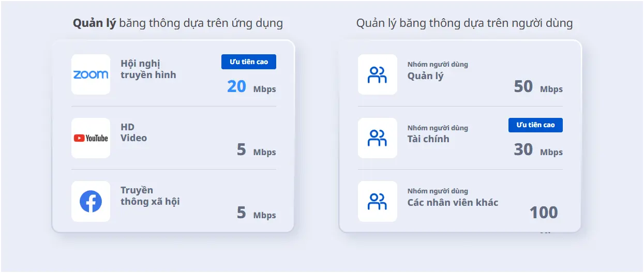Image resolution: width=644 pixels, height=273 pixels.
Task: Select the Truyền thông xã hội label
Action: click(x=150, y=195)
